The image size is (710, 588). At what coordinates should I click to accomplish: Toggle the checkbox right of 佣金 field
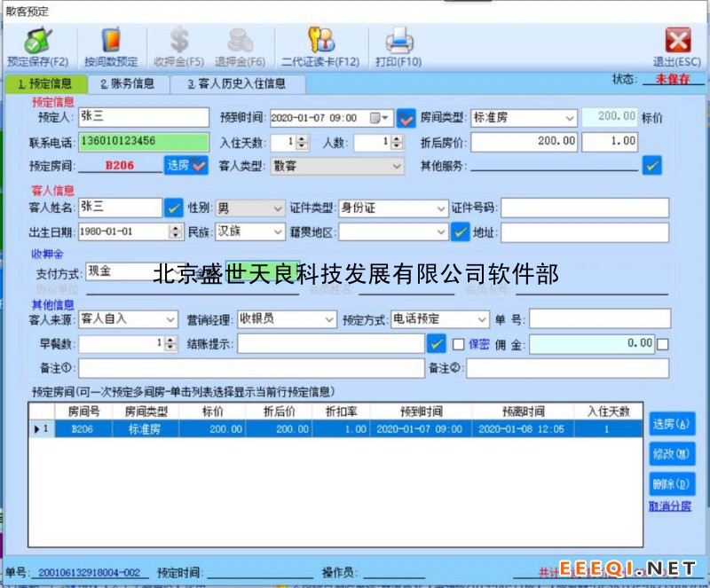(662, 343)
